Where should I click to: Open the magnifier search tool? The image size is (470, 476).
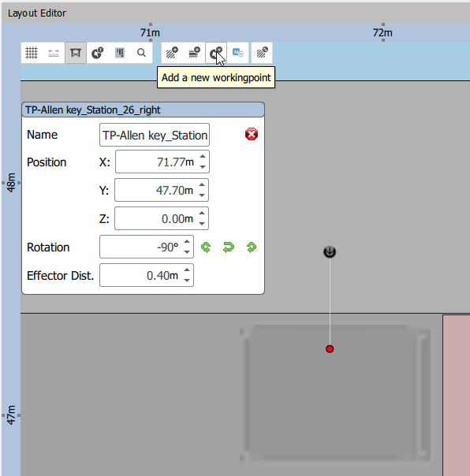coord(141,53)
